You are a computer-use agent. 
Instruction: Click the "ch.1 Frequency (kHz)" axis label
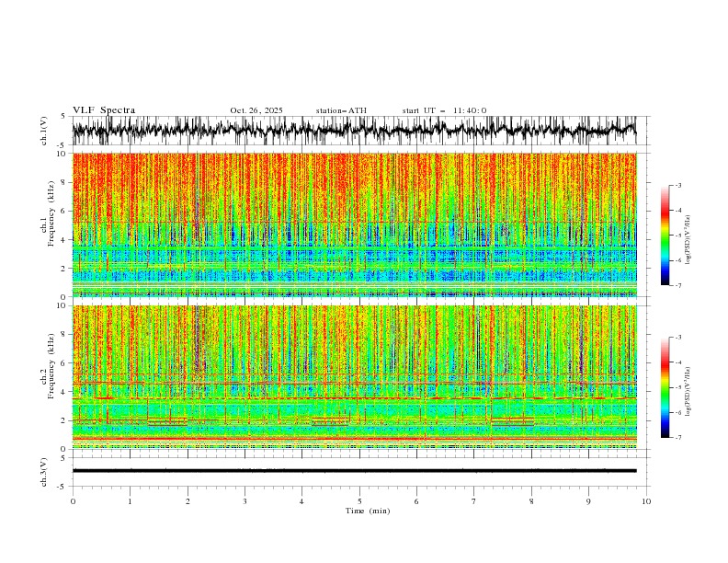click(47, 213)
